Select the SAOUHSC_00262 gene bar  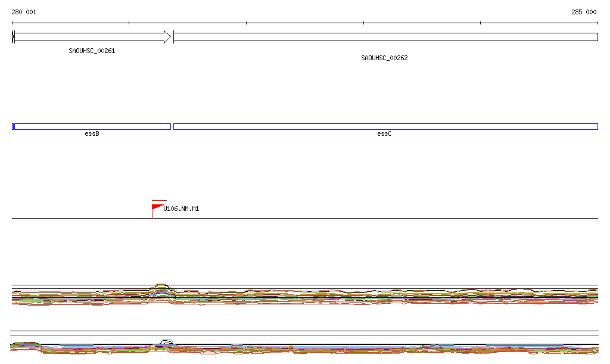385,37
